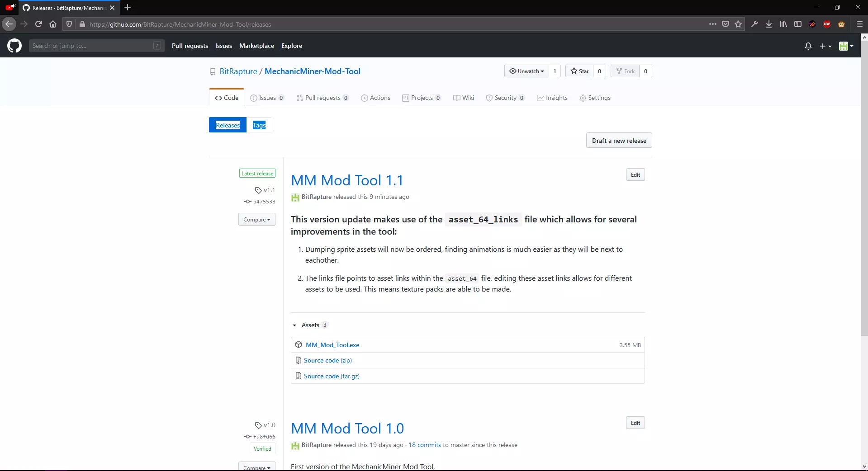This screenshot has height=471, width=868.
Task: Open the BitRapture owner link
Action: 238,71
